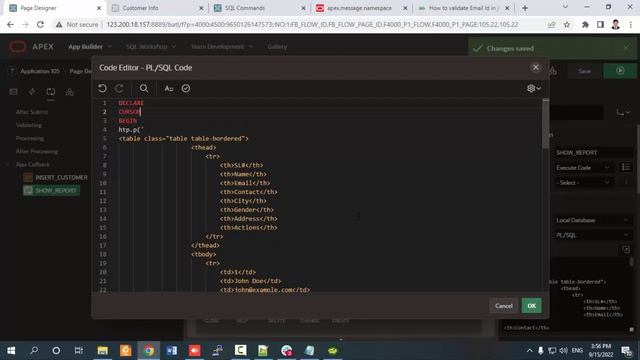Open a new browser tab
640x360 pixels.
(x=525, y=8)
